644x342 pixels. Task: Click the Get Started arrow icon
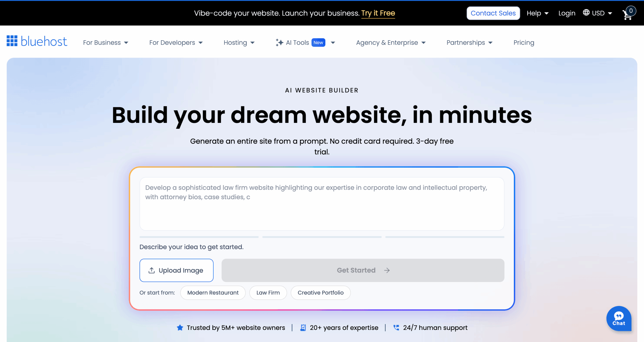[x=387, y=270]
